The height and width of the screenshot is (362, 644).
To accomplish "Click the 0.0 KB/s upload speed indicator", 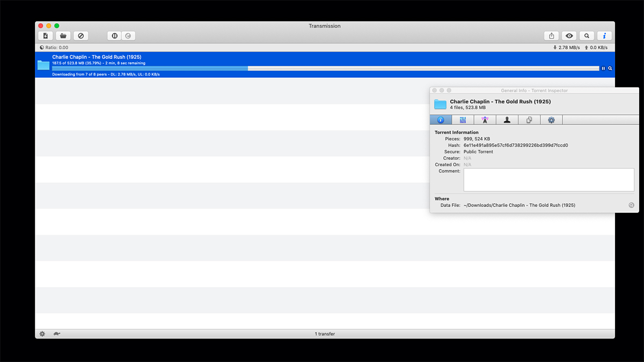I will tap(596, 48).
